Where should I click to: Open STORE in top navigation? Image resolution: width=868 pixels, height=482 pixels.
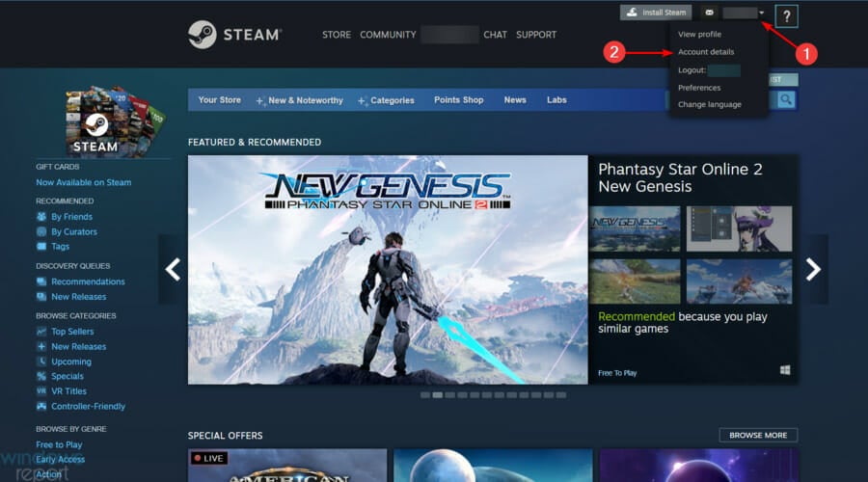coord(337,35)
